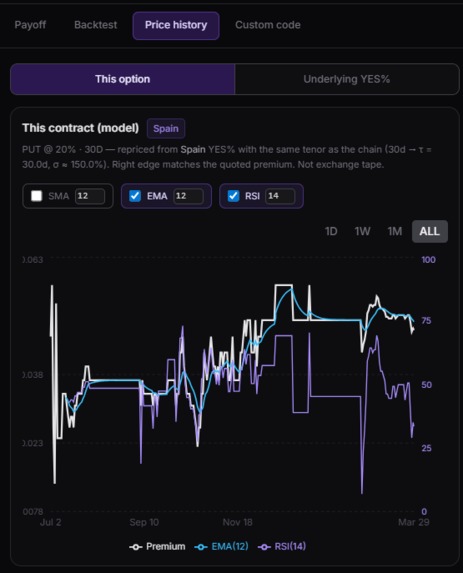The image size is (463, 573).
Task: Click the RSI period input field
Action: [280, 196]
